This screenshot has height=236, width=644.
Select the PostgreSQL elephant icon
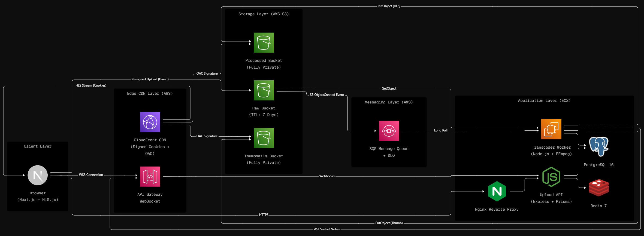599,147
